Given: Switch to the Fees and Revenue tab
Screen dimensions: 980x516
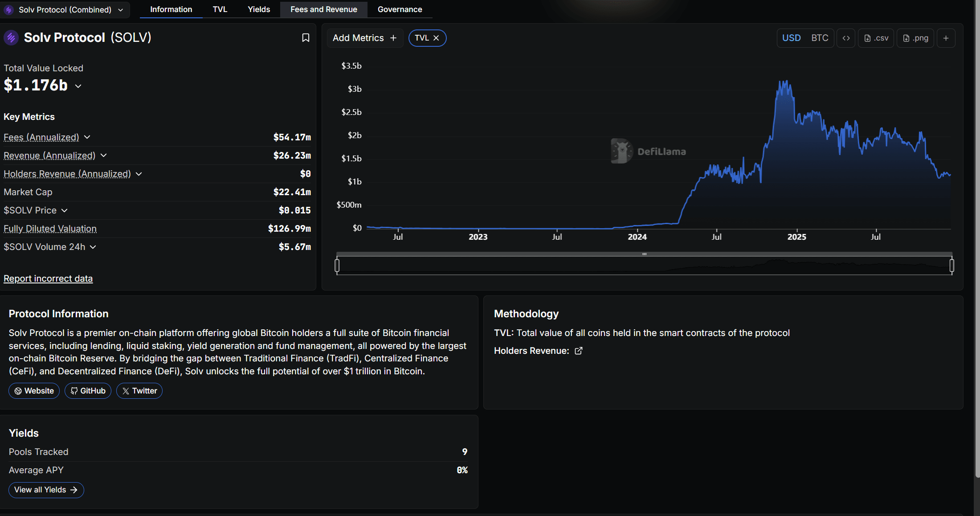Looking at the screenshot, I should point(324,9).
